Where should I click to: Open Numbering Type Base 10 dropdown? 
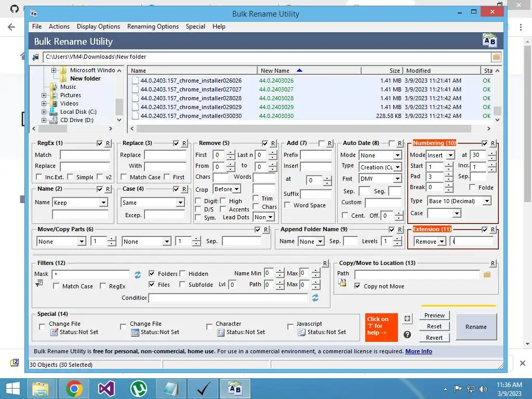pos(487,201)
